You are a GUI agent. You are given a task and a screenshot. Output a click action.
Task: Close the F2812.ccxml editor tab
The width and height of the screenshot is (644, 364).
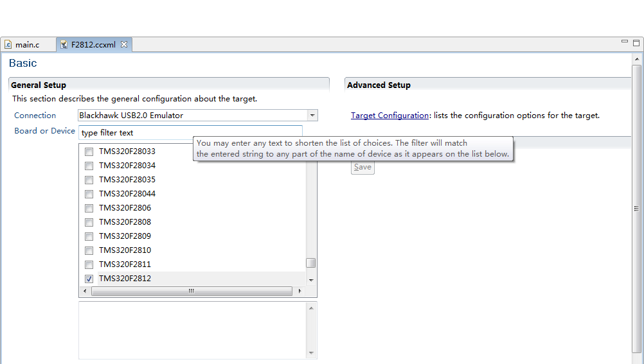tap(124, 44)
